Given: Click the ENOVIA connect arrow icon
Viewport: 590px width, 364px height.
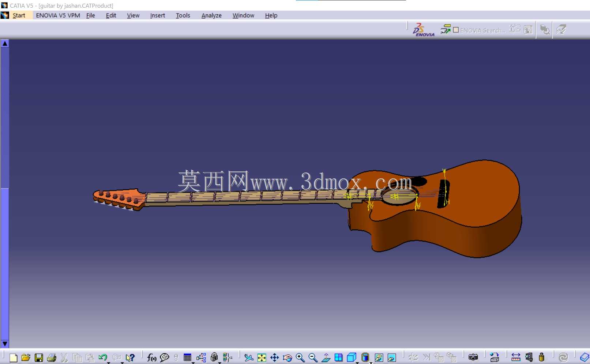Looking at the screenshot, I should click(x=446, y=29).
